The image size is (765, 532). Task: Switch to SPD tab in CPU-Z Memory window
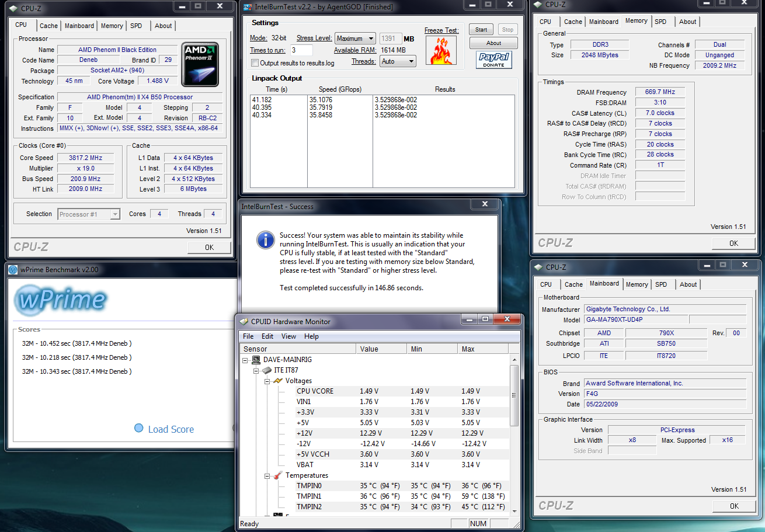coord(660,22)
